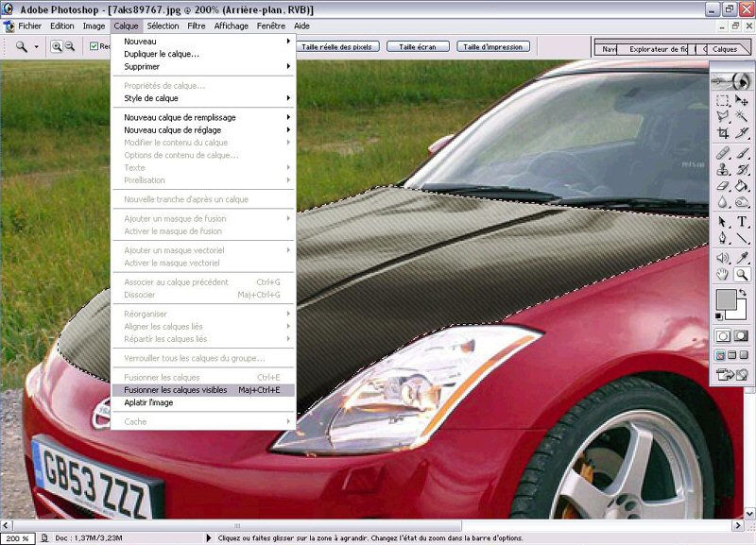
Task: Select the Brush tool
Action: pyautogui.click(x=742, y=153)
